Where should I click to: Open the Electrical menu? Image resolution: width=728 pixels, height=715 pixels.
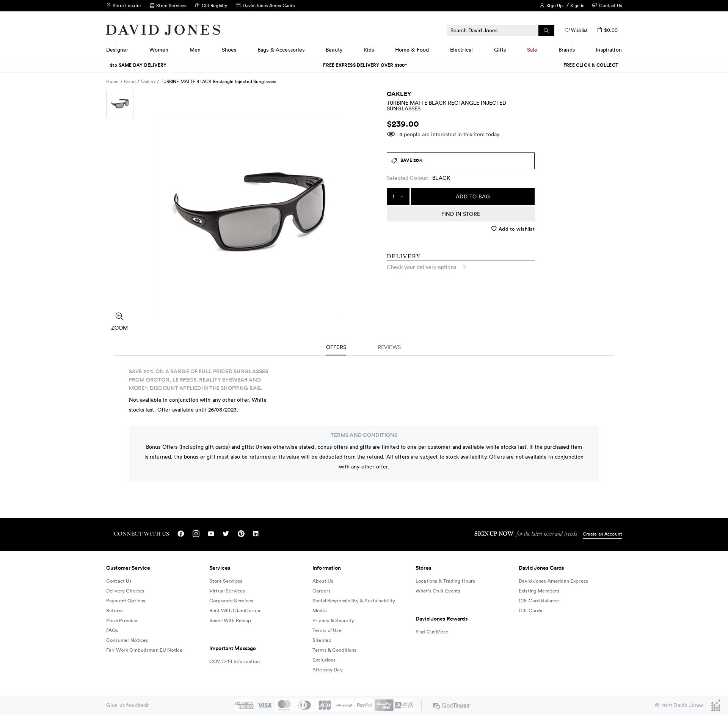(461, 50)
